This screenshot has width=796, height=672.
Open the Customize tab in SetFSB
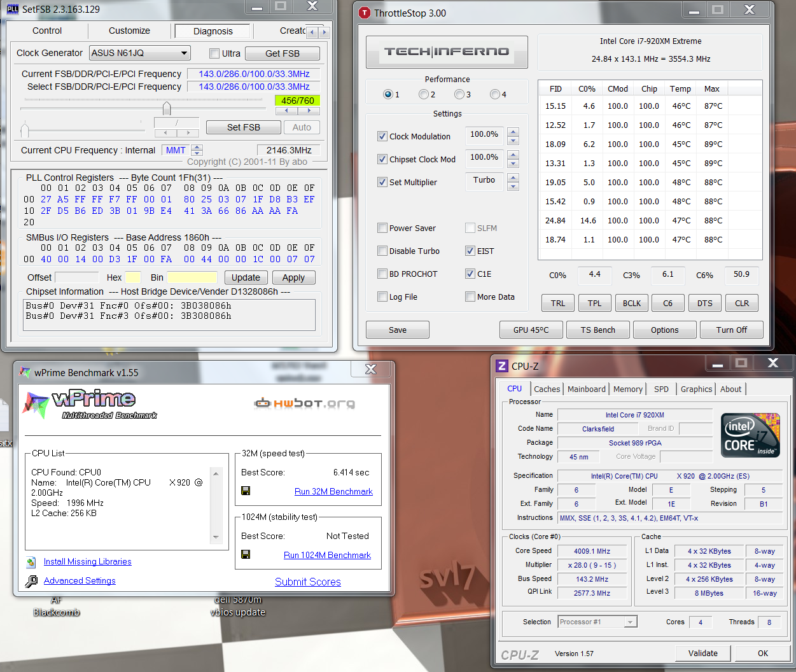coord(129,31)
